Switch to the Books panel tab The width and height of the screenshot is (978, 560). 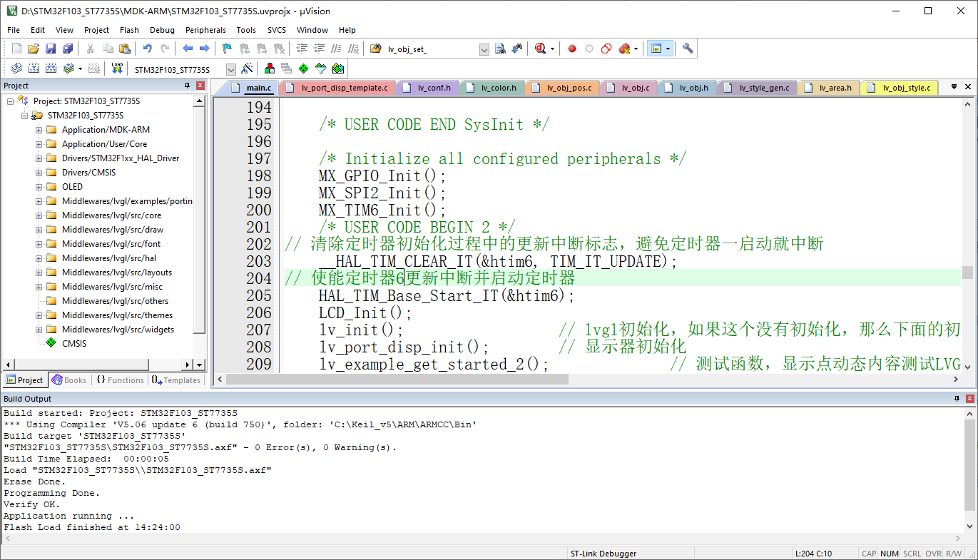69,380
